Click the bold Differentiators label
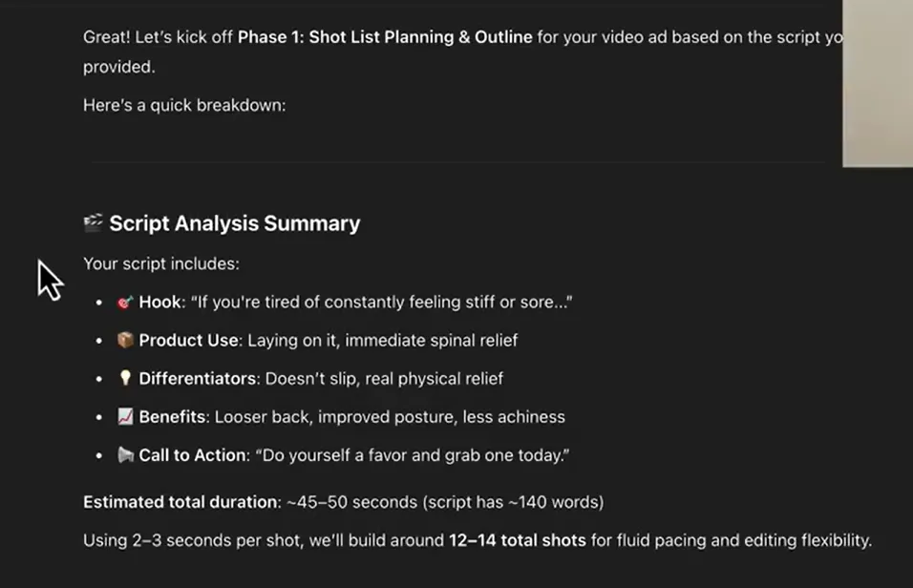913x588 pixels. click(x=198, y=378)
